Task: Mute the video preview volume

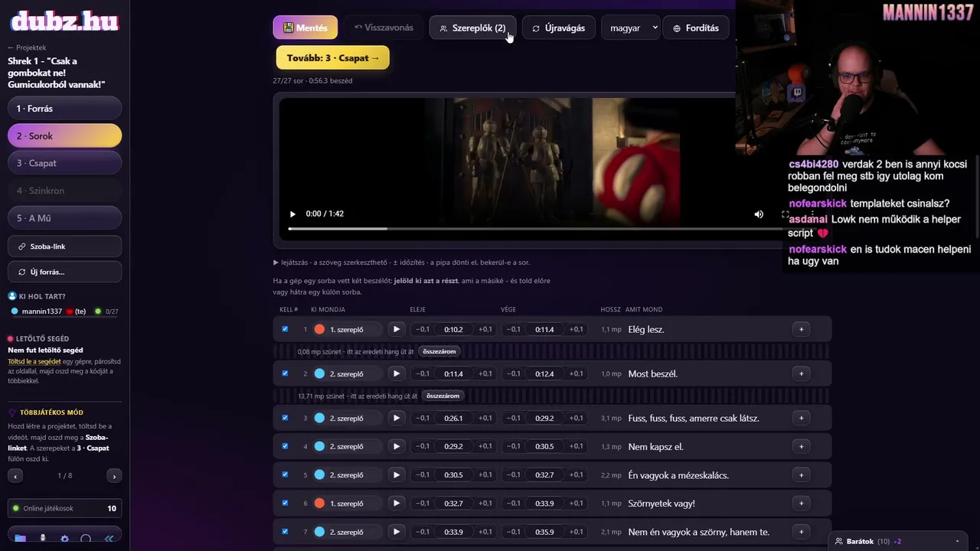Action: pos(759,214)
